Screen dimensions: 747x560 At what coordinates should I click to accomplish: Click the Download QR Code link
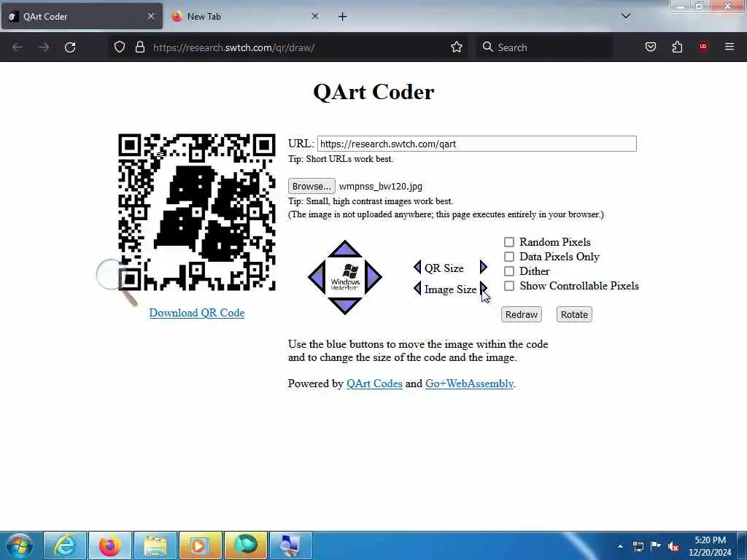tap(197, 313)
